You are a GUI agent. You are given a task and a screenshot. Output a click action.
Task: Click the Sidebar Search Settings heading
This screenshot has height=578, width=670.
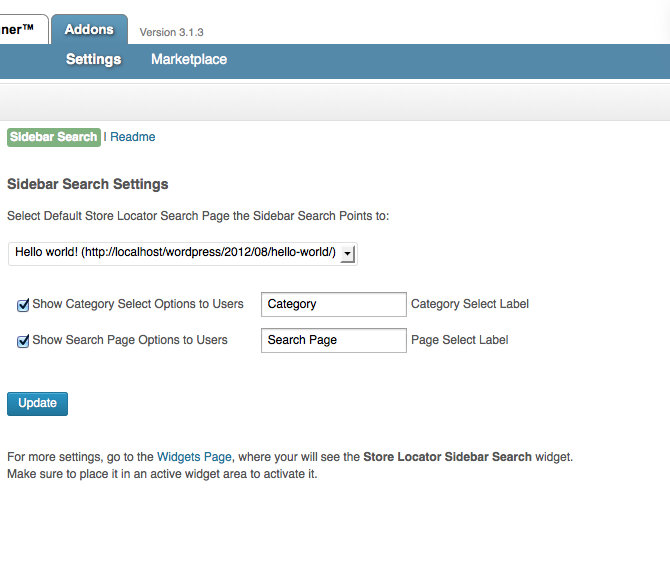(x=88, y=185)
